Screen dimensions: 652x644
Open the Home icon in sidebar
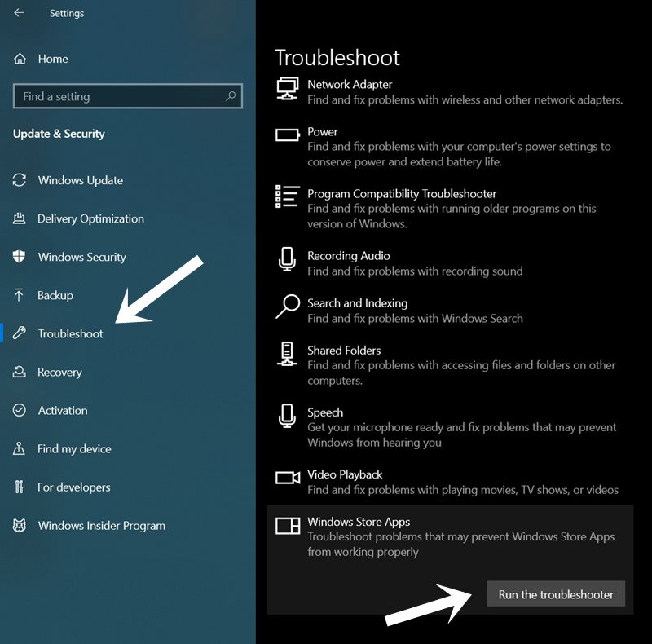coord(20,59)
